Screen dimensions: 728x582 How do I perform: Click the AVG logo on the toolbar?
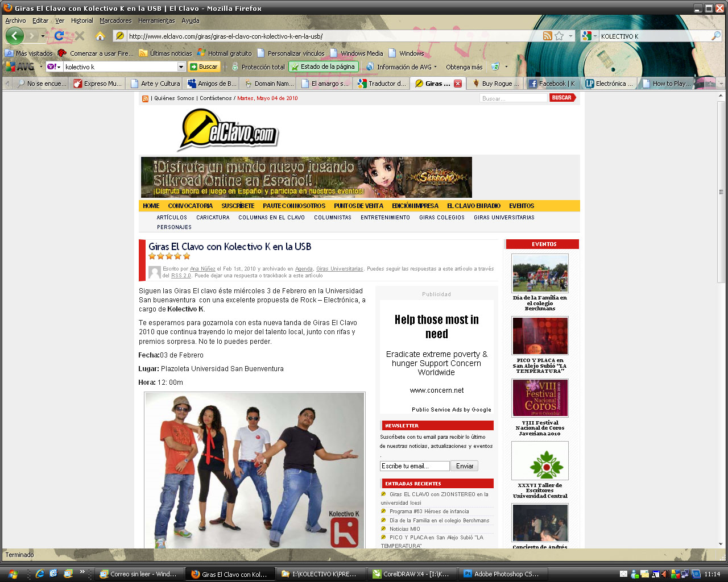pyautogui.click(x=19, y=66)
